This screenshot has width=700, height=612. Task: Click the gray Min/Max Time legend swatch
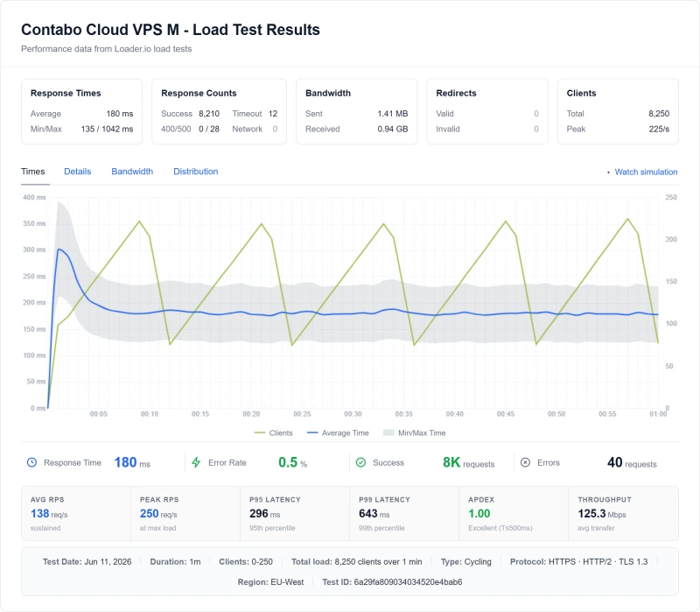point(388,433)
